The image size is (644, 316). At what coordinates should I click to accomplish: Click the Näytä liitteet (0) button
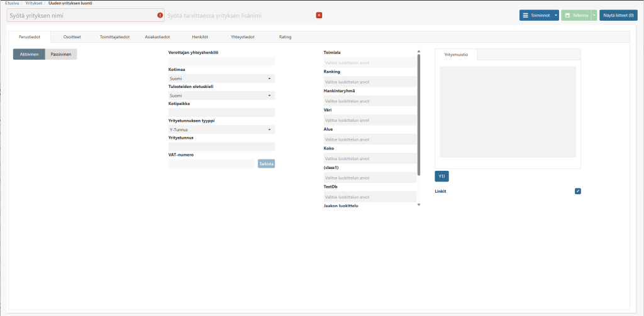(x=618, y=15)
